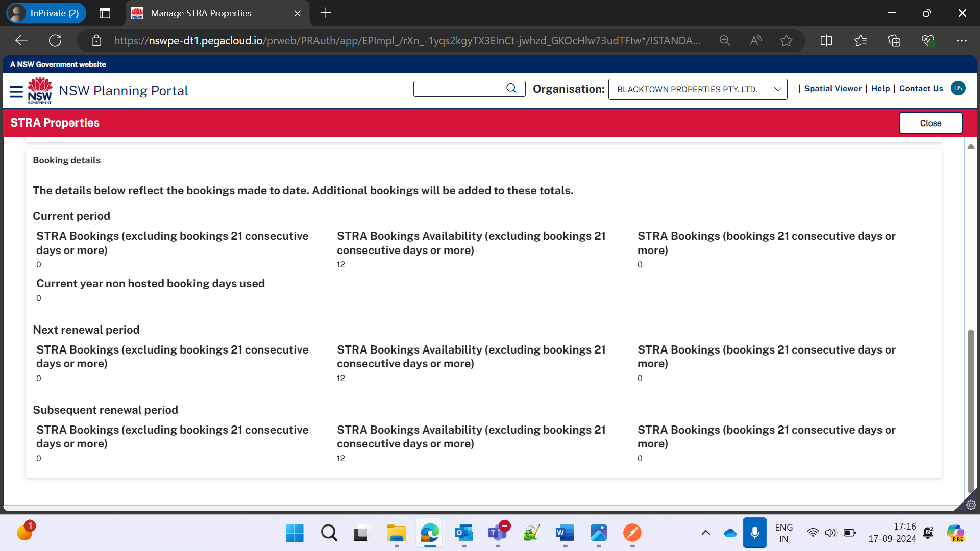This screenshot has width=980, height=551.
Task: Click the search magnifier icon in portal
Action: [x=511, y=88]
